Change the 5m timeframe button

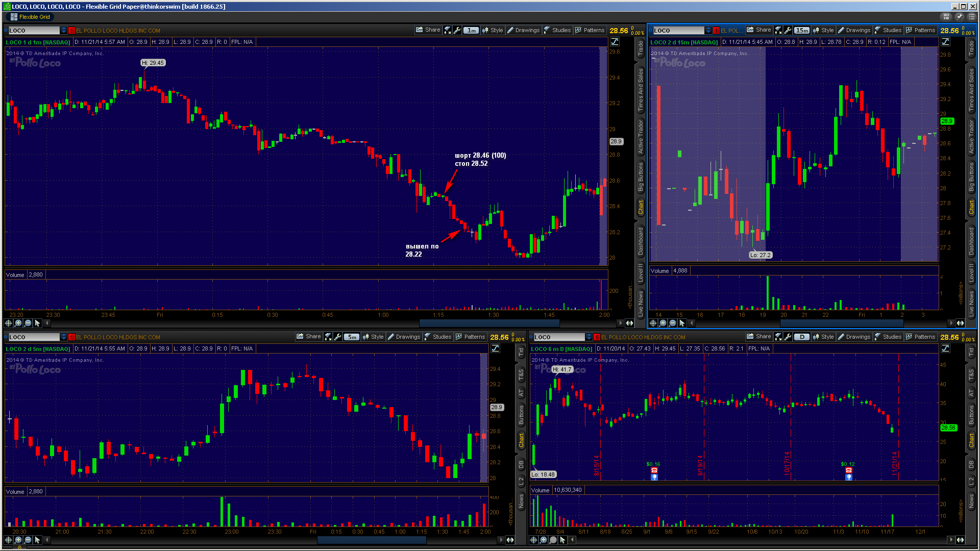tap(352, 337)
